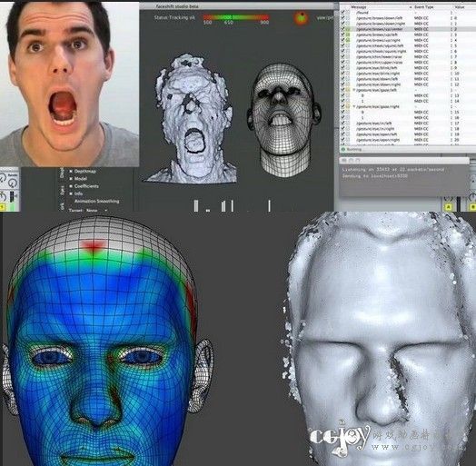Click the yellow track button at lower left
The image size is (476, 466).
point(2,207)
